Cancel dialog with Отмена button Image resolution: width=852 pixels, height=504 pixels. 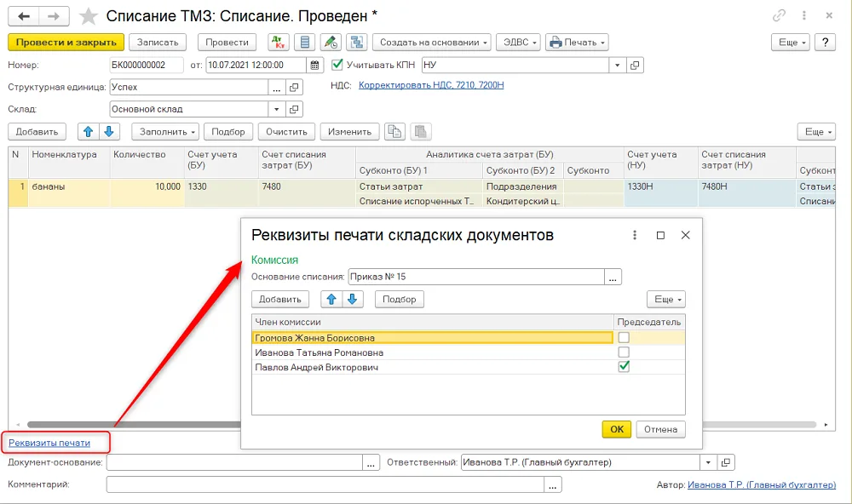pos(661,429)
